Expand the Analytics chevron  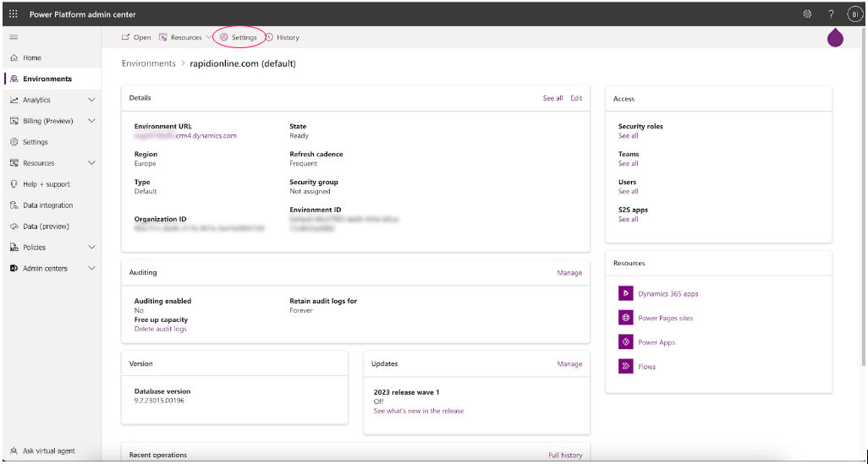[92, 100]
